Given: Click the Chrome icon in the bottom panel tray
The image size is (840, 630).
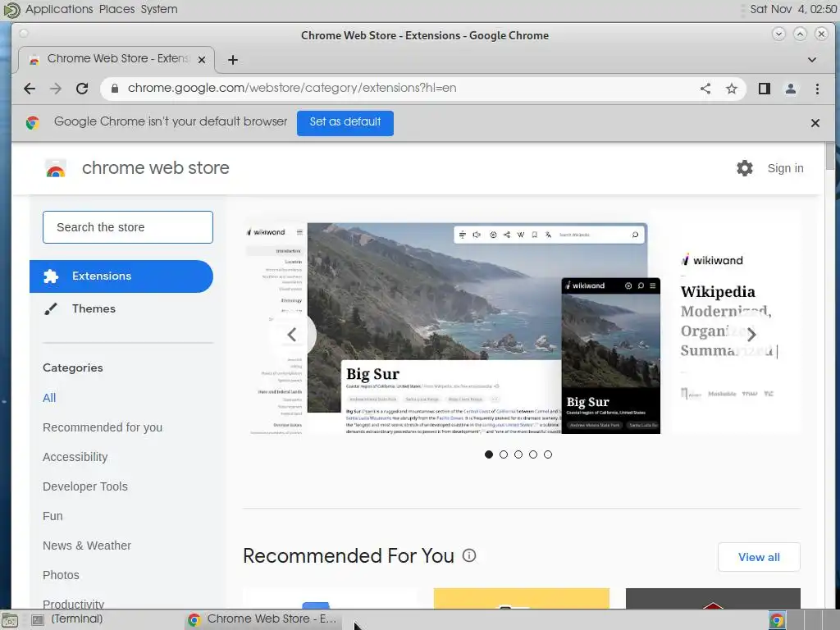Looking at the screenshot, I should (777, 620).
